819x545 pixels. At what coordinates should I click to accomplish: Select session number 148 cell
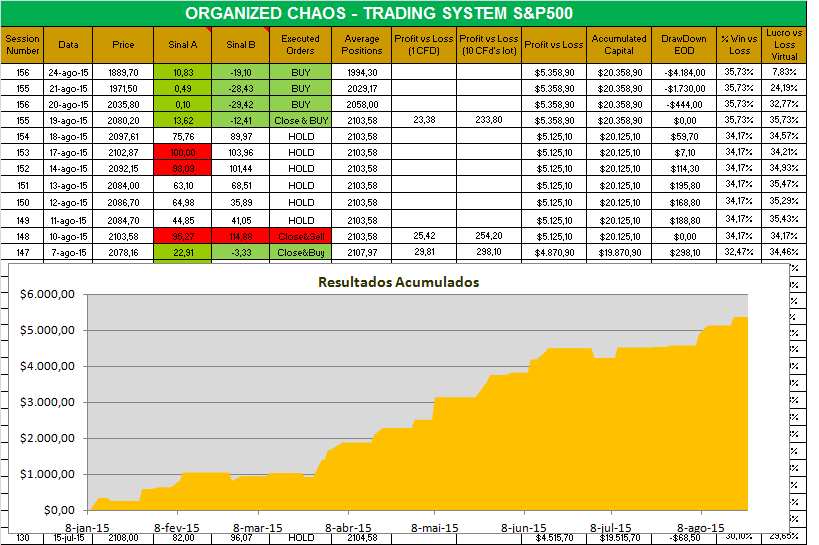[x=22, y=236]
